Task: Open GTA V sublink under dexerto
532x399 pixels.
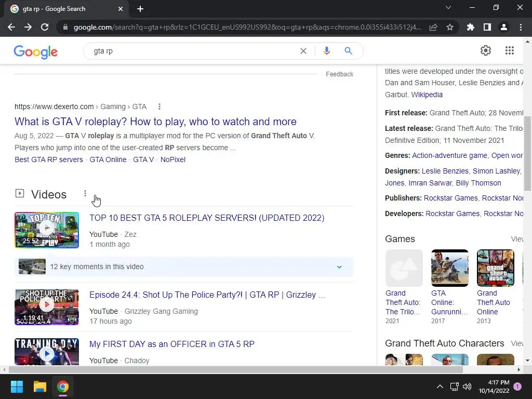Action: point(143,159)
